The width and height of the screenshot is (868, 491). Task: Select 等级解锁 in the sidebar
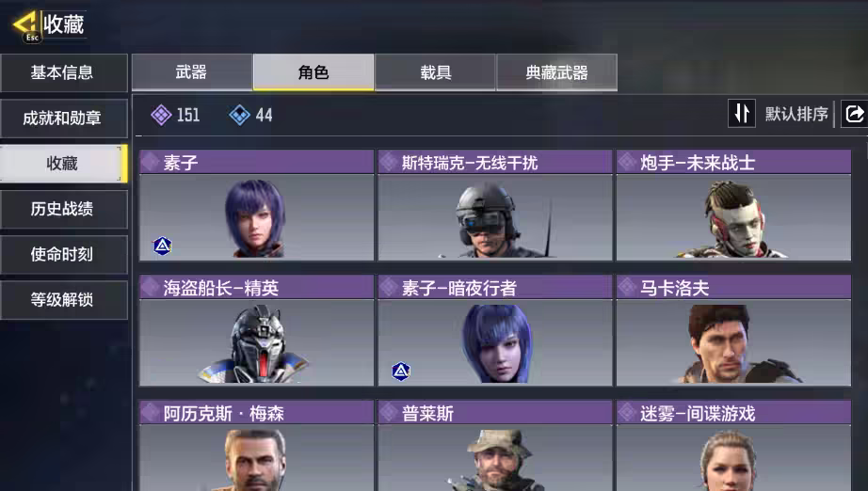tap(64, 300)
